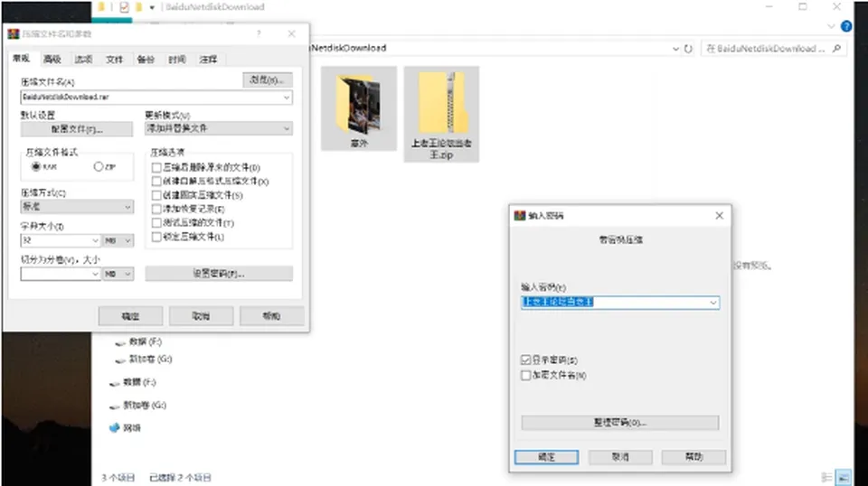Open the 番外 folder thumbnail
Image resolution: width=868 pixels, height=486 pixels.
[359, 105]
